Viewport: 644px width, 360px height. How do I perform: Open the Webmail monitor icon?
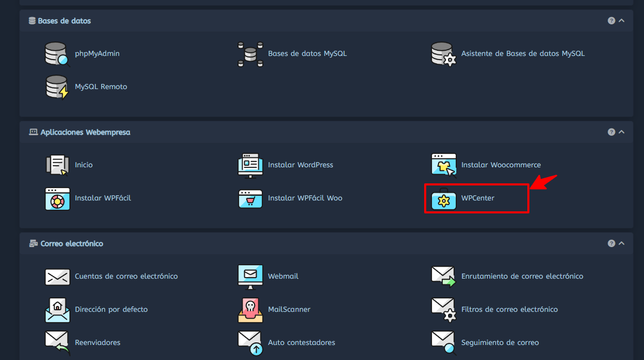[x=250, y=277]
